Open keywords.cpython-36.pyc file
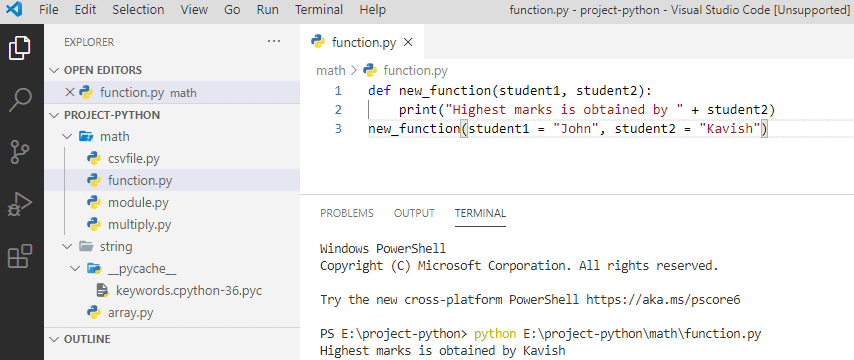854x360 pixels. click(189, 291)
